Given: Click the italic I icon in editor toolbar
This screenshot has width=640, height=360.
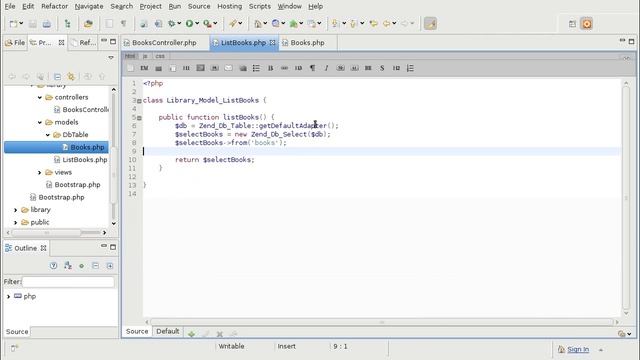Looking at the screenshot, I should coord(326,68).
